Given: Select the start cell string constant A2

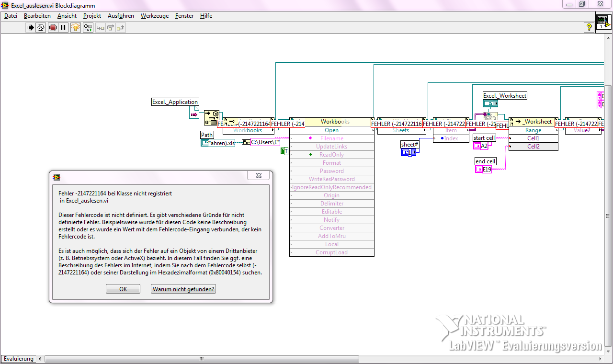Looking at the screenshot, I should [x=480, y=146].
